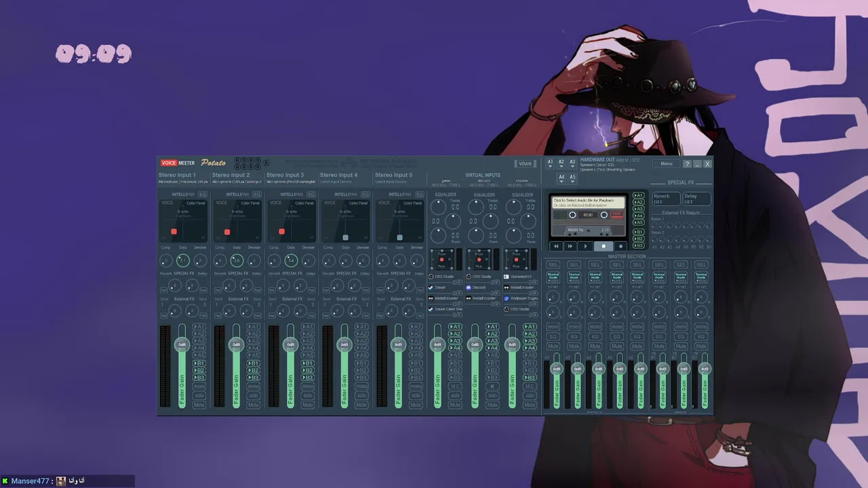Click the Comp knob of Stereo Input 3

point(274,261)
